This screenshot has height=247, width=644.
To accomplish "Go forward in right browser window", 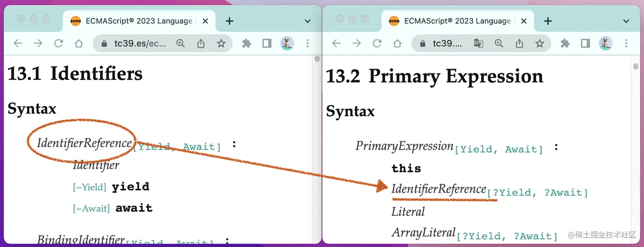I will tap(356, 43).
